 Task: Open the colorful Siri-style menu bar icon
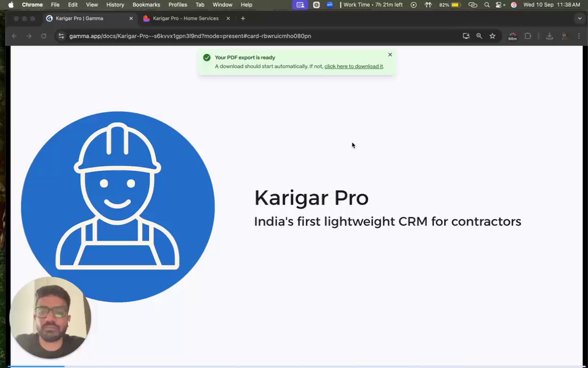pyautogui.click(x=514, y=5)
